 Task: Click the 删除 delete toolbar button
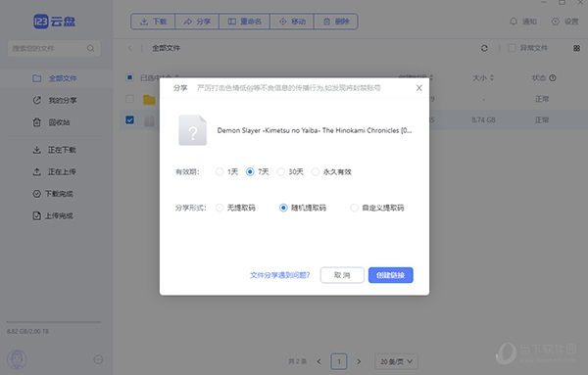pos(336,22)
